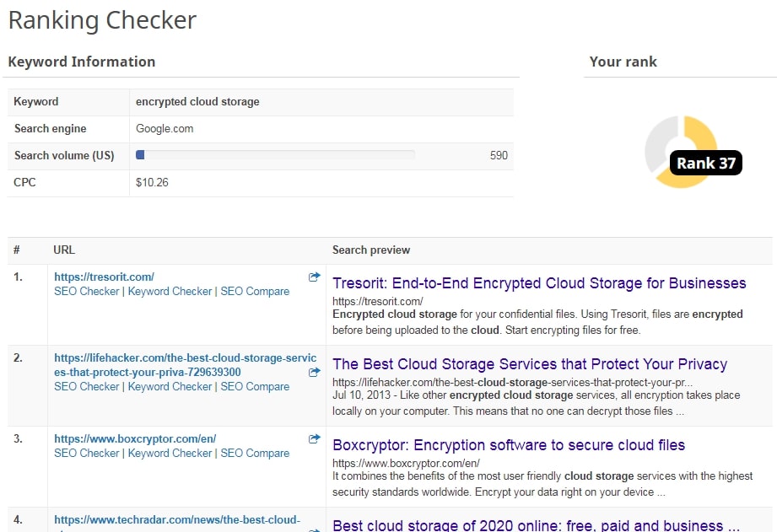Open the techradar.com result URL link
The height and width of the screenshot is (532, 777).
(177, 520)
